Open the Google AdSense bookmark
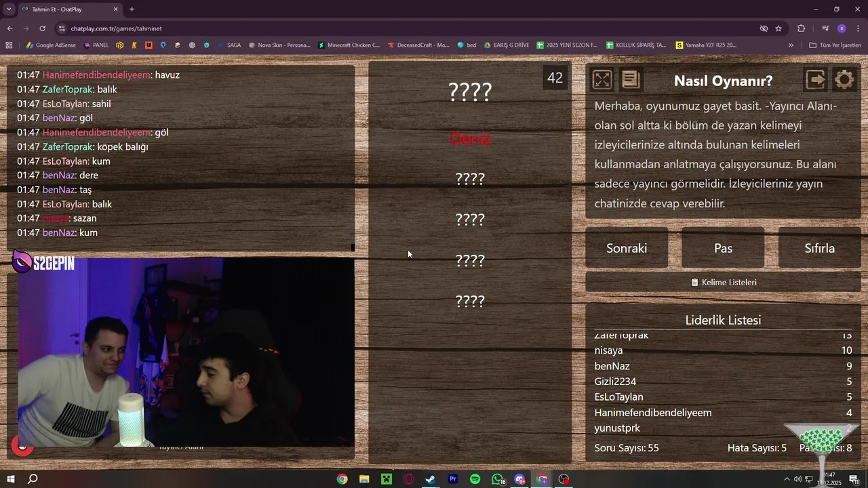 click(x=51, y=45)
